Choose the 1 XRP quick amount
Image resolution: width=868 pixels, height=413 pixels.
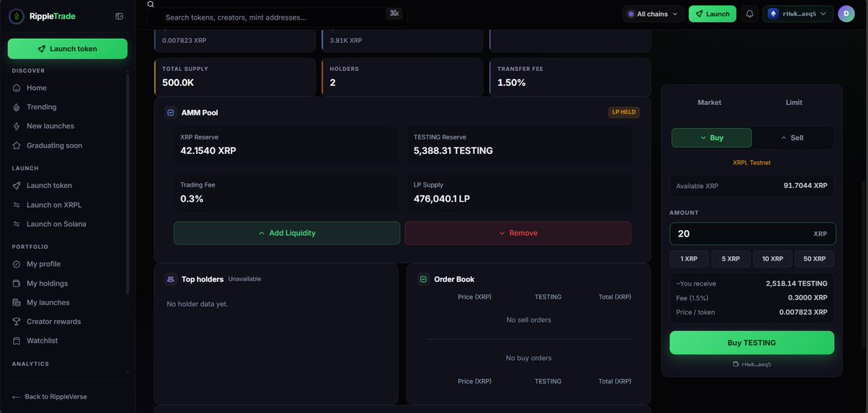[689, 259]
